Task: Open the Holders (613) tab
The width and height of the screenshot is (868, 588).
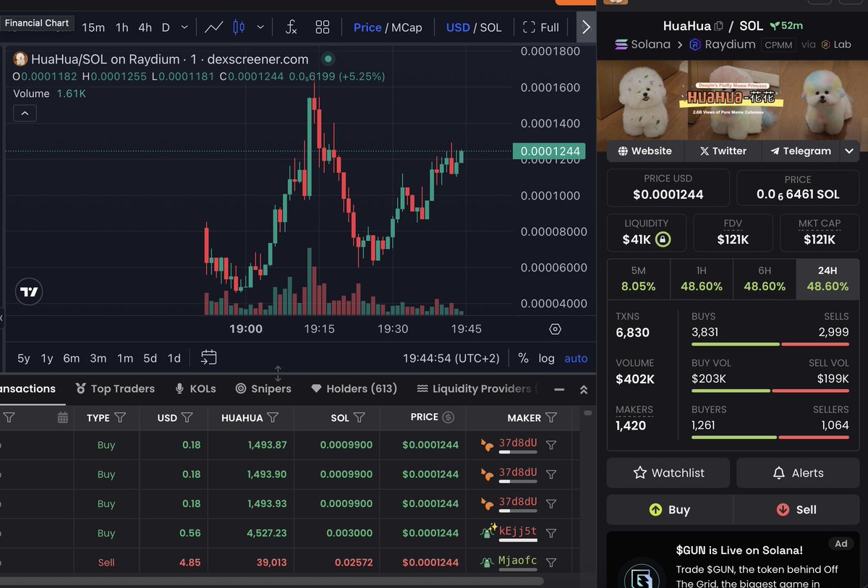Action: click(x=354, y=388)
